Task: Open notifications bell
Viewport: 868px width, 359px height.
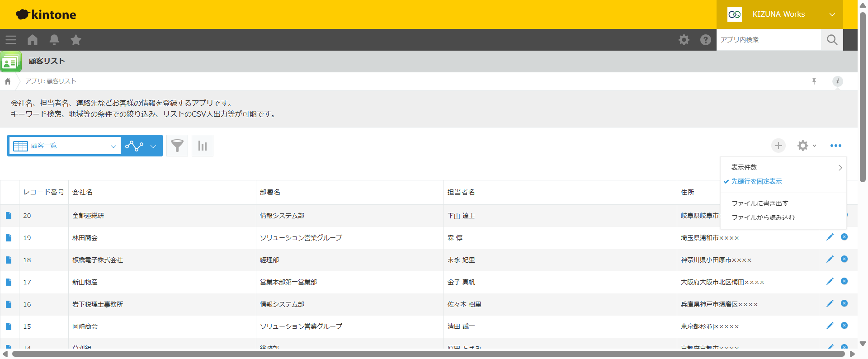Action: (54, 40)
